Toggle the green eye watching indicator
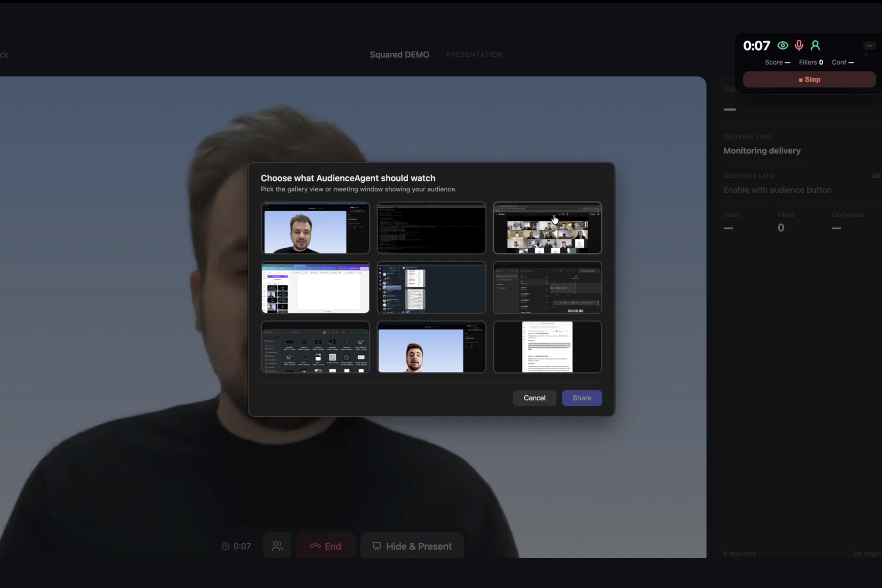Image resolution: width=882 pixels, height=588 pixels. [783, 45]
